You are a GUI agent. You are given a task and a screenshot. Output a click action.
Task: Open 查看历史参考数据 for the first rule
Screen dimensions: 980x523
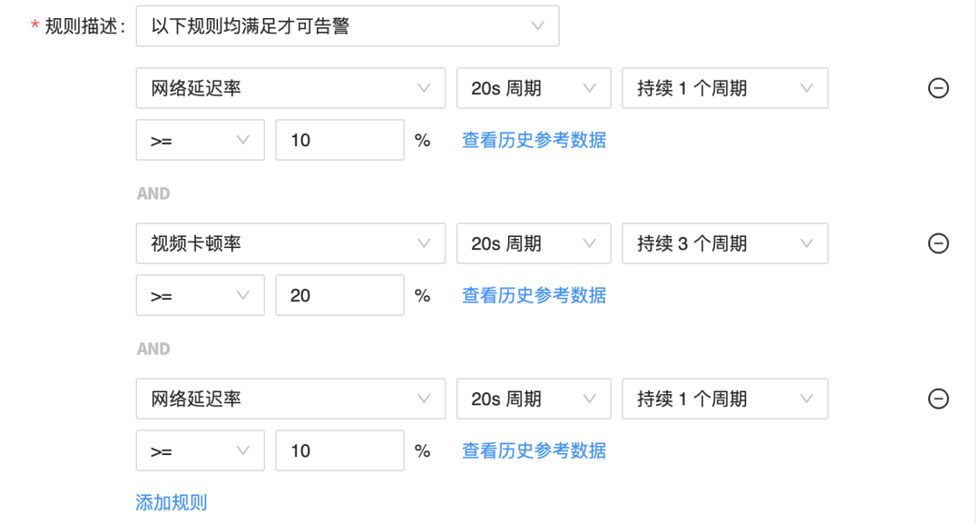click(534, 140)
